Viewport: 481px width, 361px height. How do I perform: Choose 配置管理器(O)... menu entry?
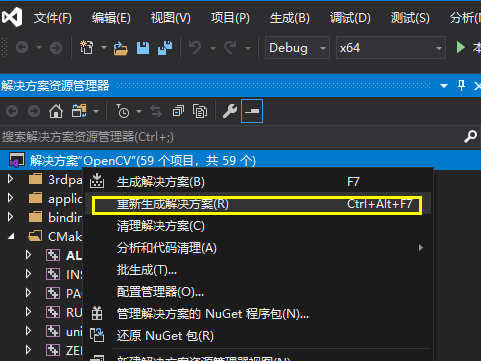[x=258, y=292]
